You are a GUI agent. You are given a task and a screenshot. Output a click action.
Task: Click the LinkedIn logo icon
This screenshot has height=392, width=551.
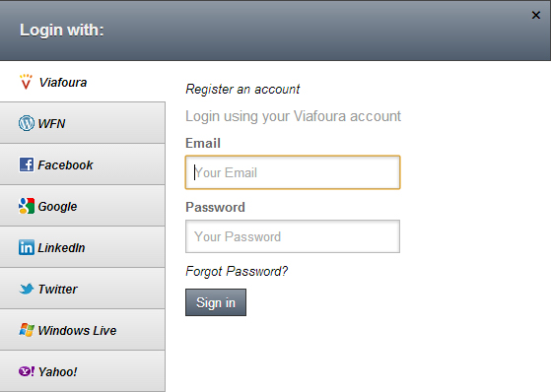pyautogui.click(x=27, y=247)
